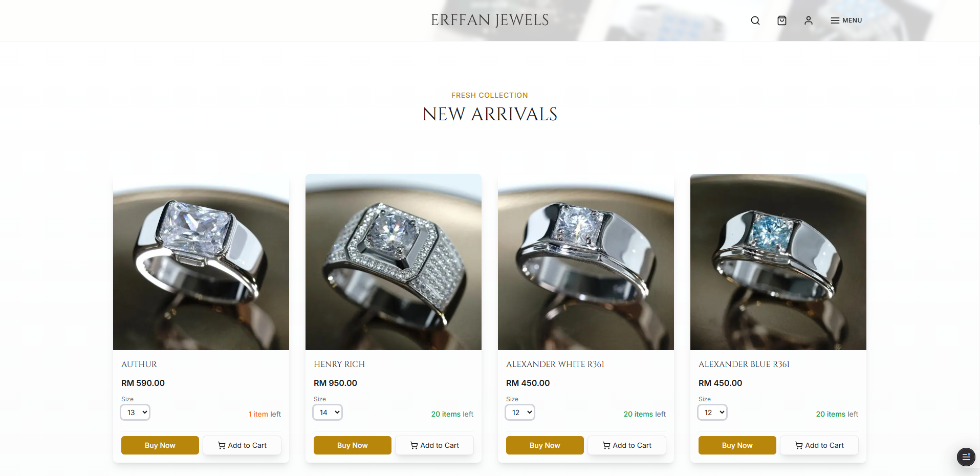Add Henry Rich ring to cart
Screen dimensions: 980x476
[434, 445]
